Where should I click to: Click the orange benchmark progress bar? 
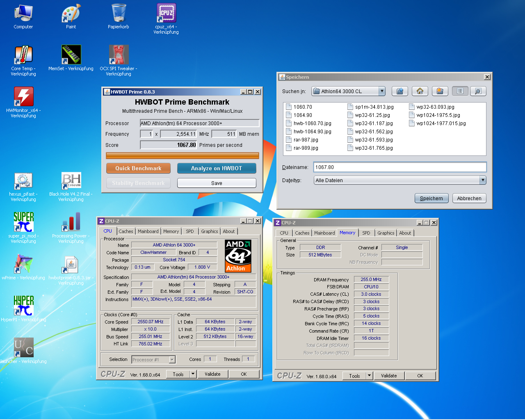[x=183, y=155]
